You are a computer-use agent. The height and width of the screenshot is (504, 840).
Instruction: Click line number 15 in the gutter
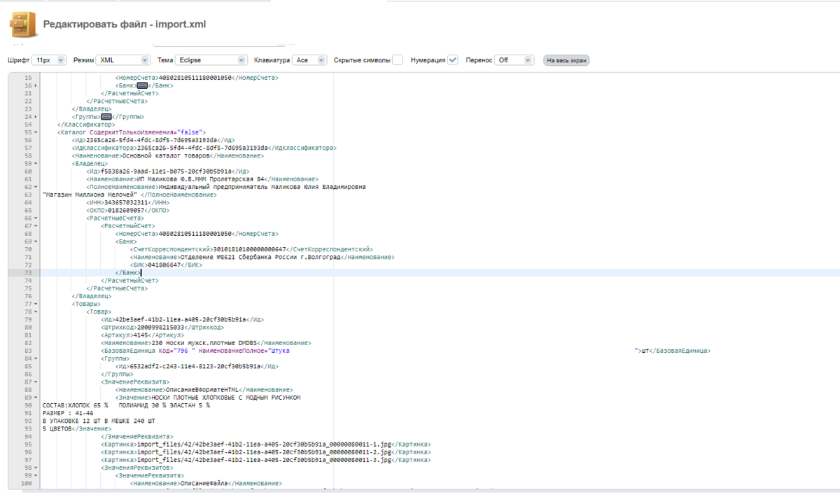click(x=28, y=78)
